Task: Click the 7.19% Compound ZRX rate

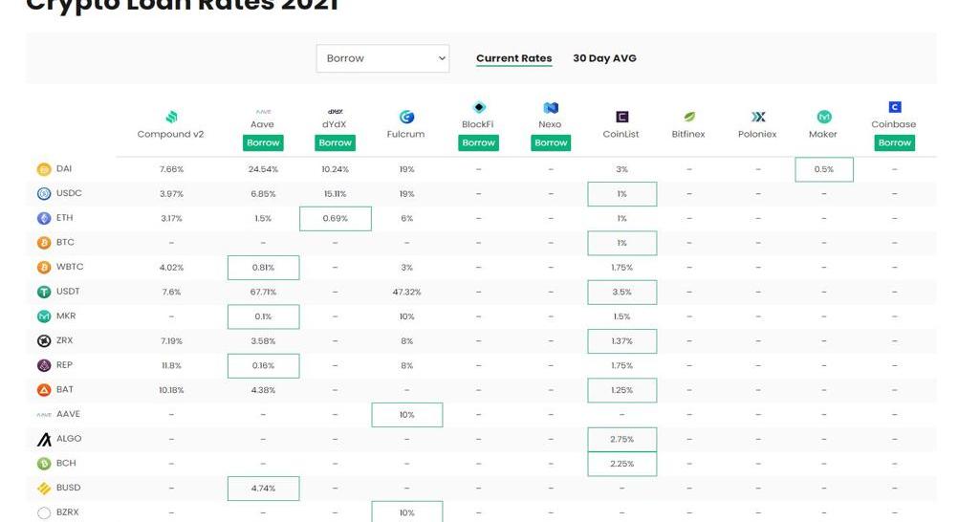Action: click(x=171, y=341)
